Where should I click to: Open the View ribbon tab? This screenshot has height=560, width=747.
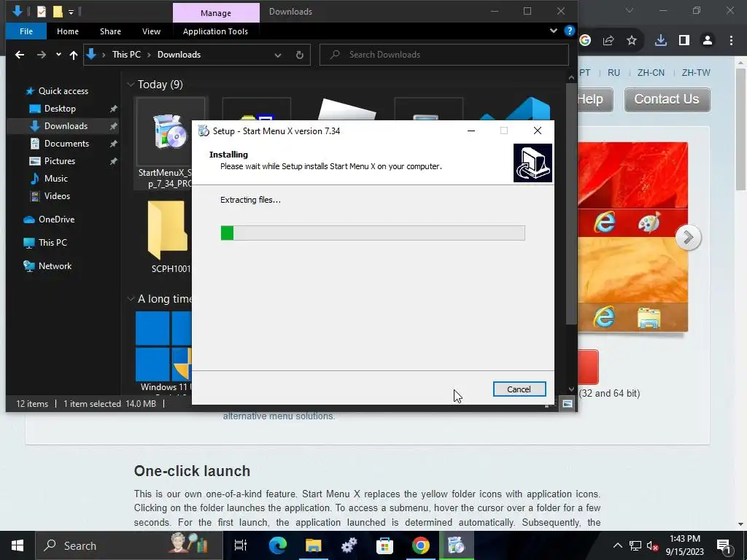tap(151, 31)
